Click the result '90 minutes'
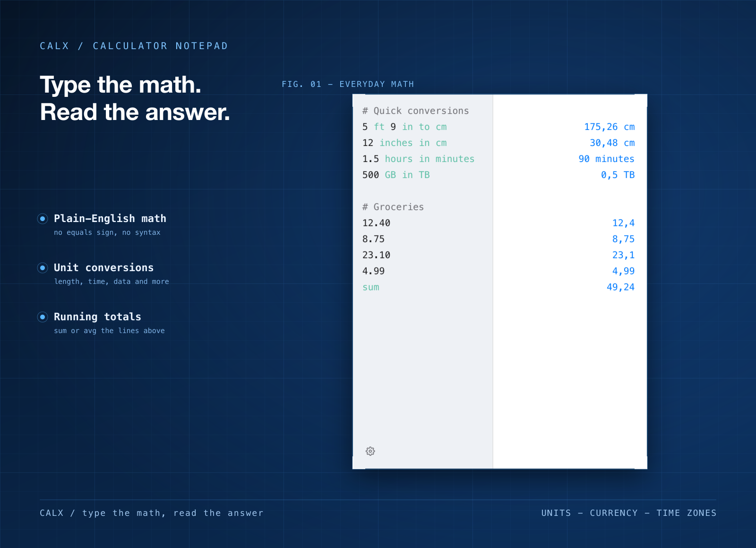 [607, 159]
